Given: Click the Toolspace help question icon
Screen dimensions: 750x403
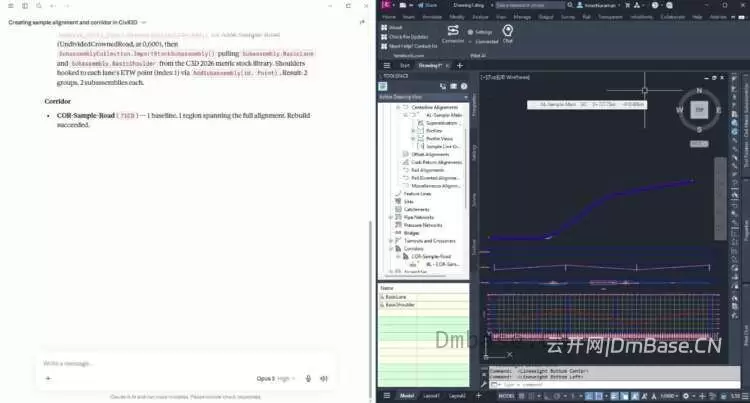Looking at the screenshot, I should [x=464, y=86].
